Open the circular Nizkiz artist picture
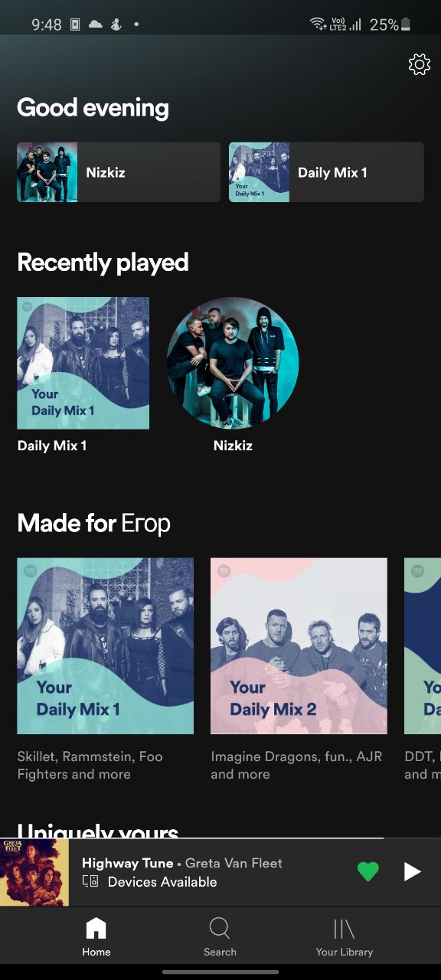The image size is (441, 980). 233,363
